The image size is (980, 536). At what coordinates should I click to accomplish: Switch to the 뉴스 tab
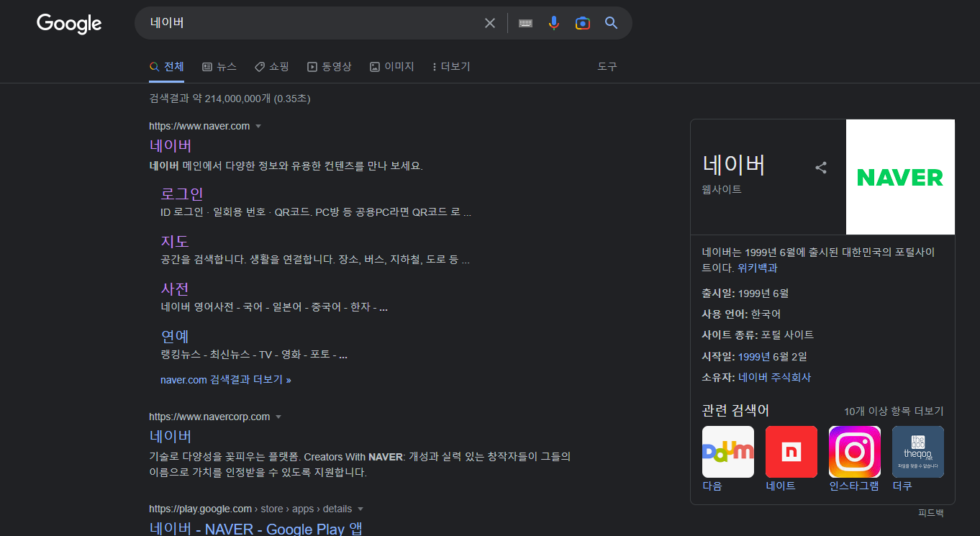(219, 67)
